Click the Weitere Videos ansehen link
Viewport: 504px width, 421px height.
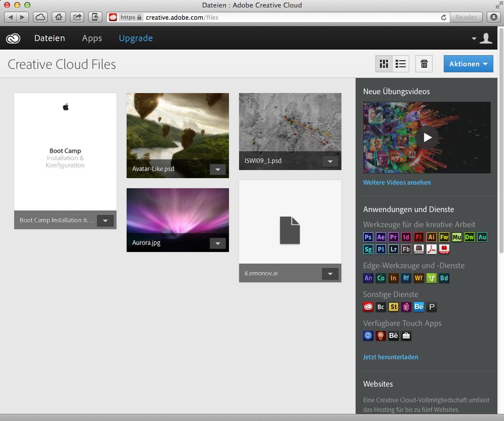(x=397, y=182)
